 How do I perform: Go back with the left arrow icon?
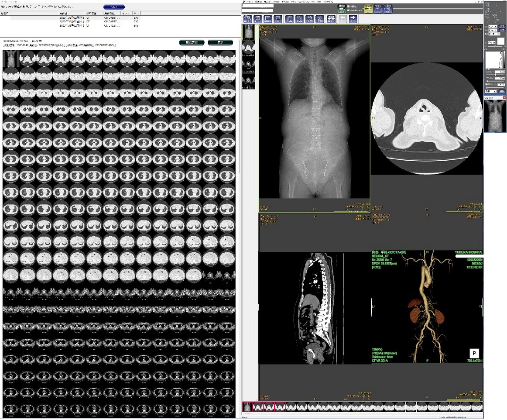coord(343,19)
